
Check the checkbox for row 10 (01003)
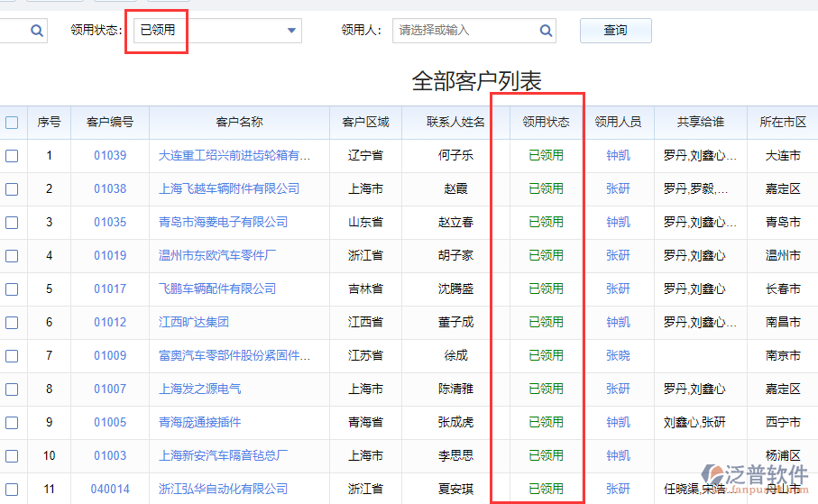(12, 456)
